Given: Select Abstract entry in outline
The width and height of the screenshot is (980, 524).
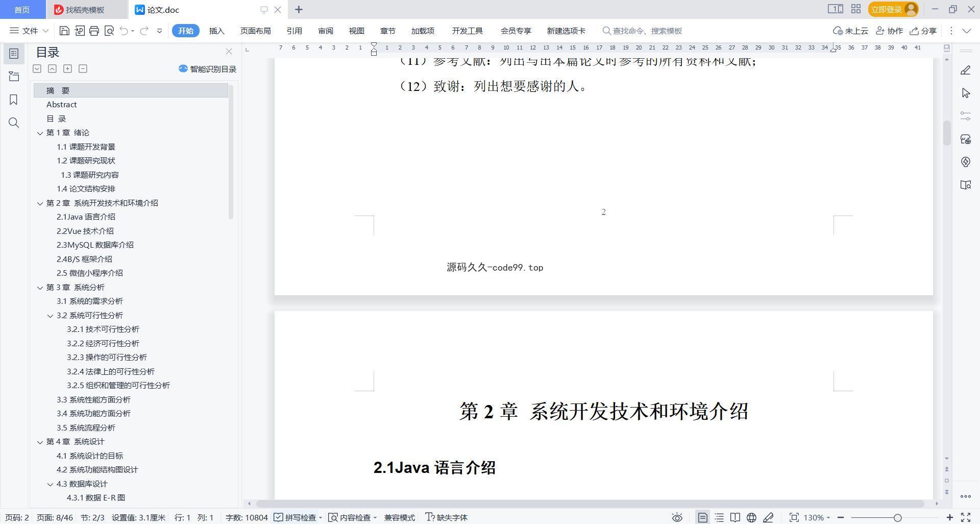Looking at the screenshot, I should pos(61,105).
